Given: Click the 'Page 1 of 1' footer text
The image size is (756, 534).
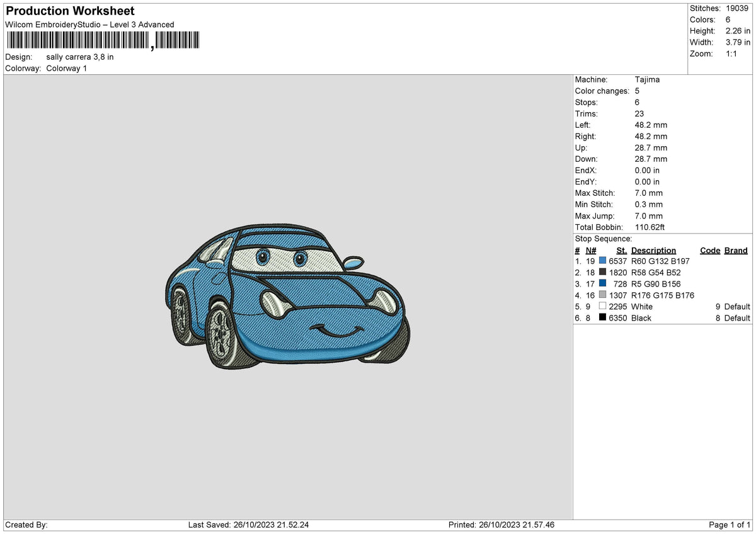Looking at the screenshot, I should point(730,525).
